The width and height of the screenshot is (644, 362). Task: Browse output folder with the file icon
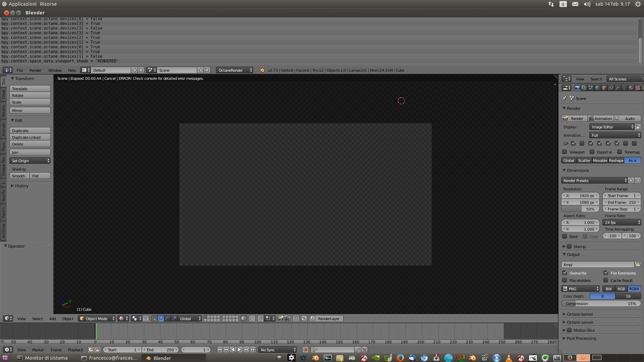[637, 264]
